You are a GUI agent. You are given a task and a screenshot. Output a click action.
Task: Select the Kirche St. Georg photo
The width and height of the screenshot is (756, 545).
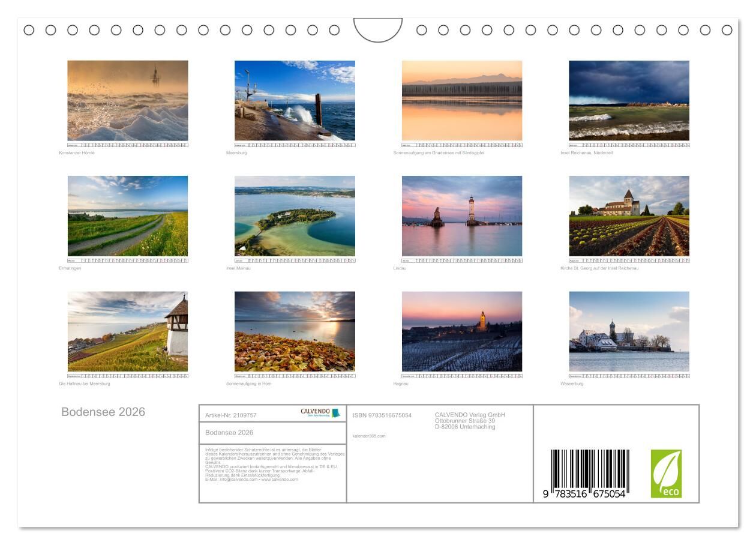(629, 216)
